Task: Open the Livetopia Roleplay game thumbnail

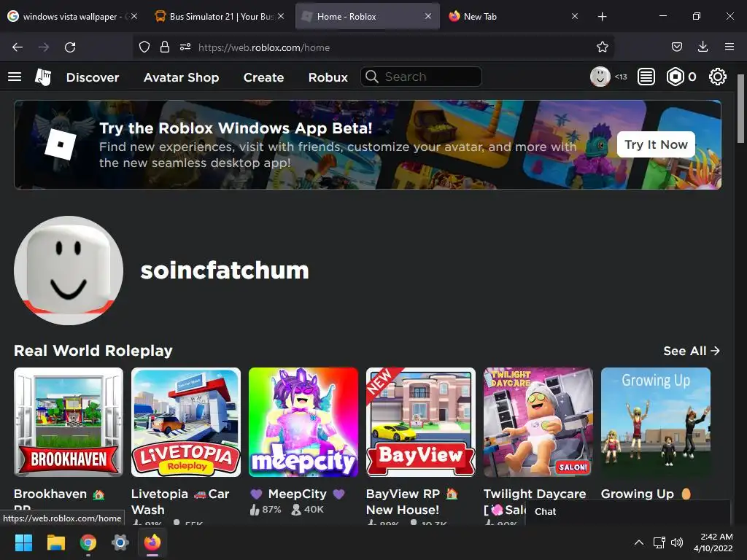Action: (x=186, y=422)
